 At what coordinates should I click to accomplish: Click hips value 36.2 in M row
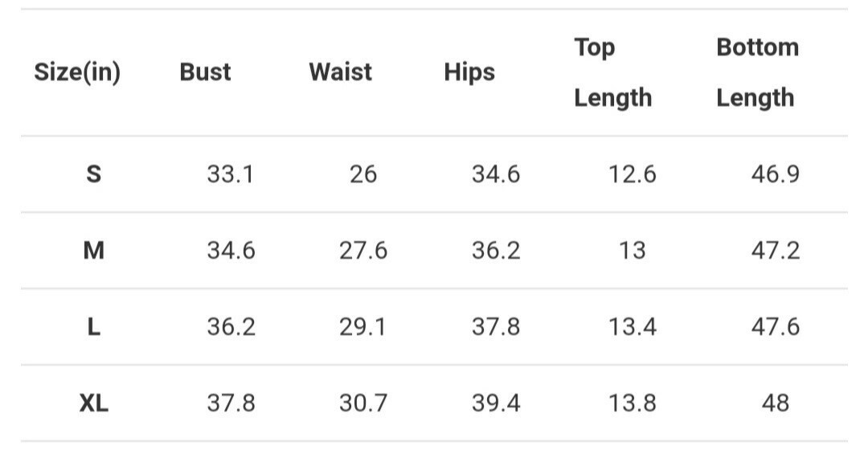[x=496, y=251]
